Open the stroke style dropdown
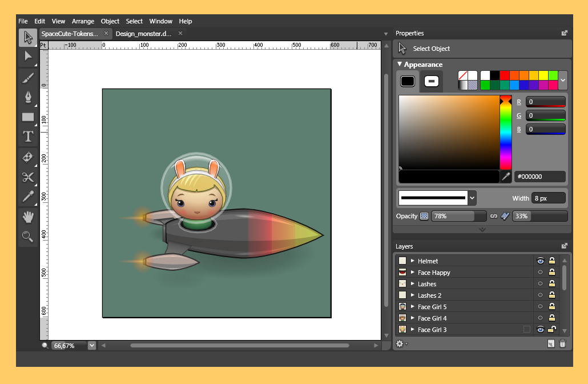The width and height of the screenshot is (588, 384). (472, 197)
